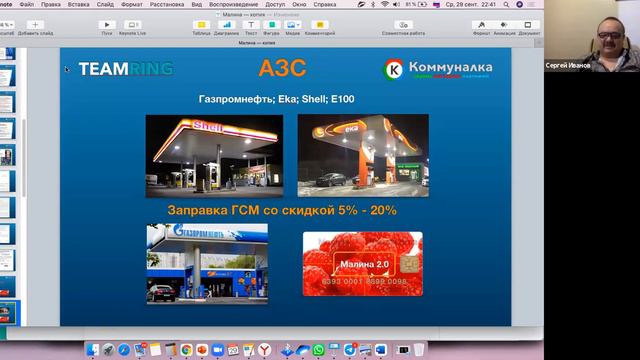
Task: Open Finder from the Dock
Action: tap(92, 350)
